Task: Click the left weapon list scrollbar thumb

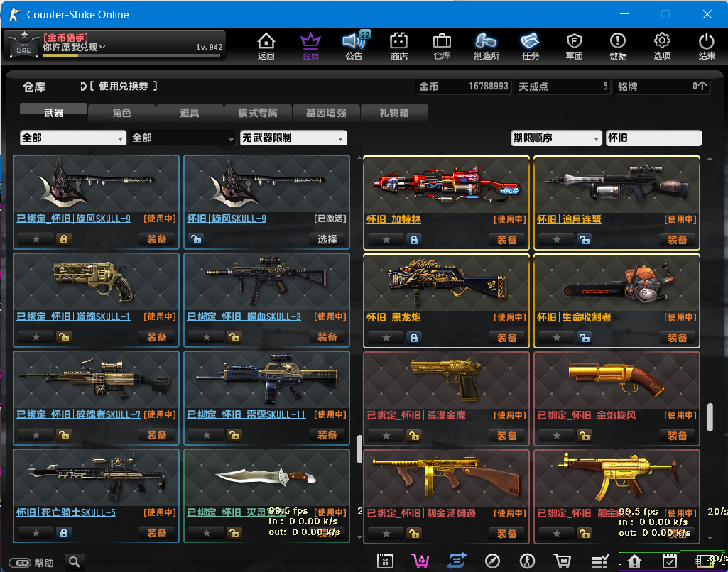Action: pos(359,449)
